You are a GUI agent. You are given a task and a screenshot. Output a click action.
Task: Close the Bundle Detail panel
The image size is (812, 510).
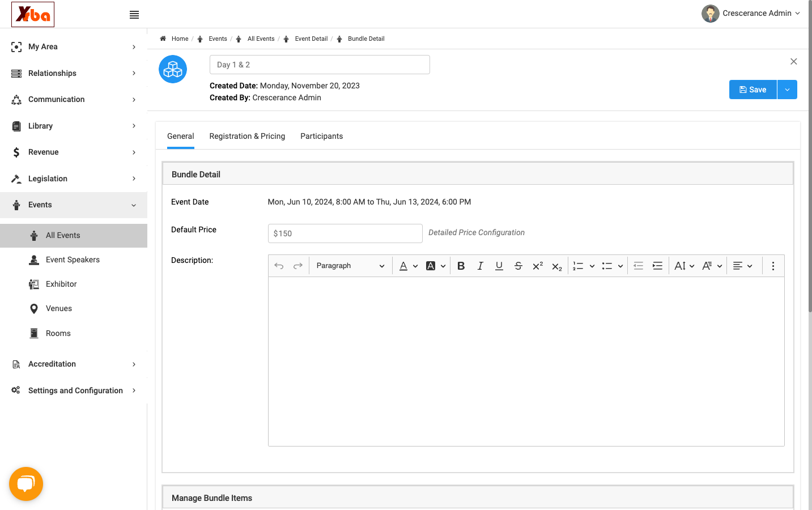point(794,62)
